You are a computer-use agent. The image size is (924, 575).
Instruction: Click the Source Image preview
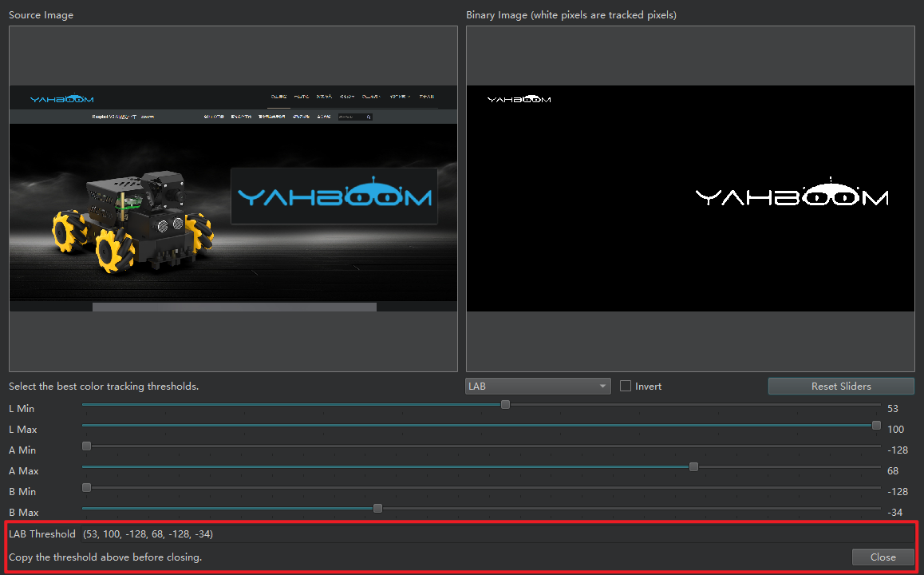[233, 199]
